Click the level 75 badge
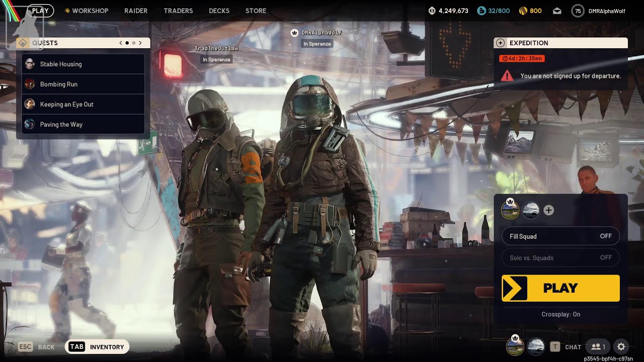644x362 pixels. pos(578,11)
